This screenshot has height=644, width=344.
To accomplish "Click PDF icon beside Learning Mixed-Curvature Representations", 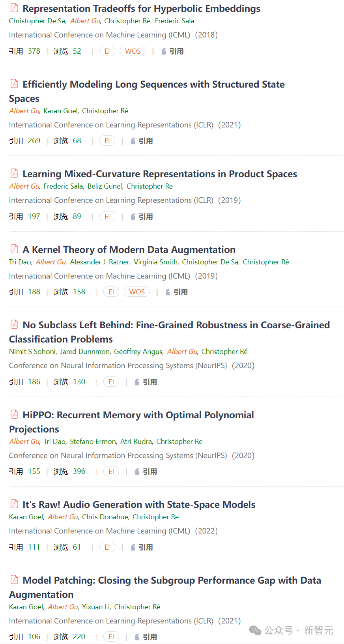I will click(14, 173).
